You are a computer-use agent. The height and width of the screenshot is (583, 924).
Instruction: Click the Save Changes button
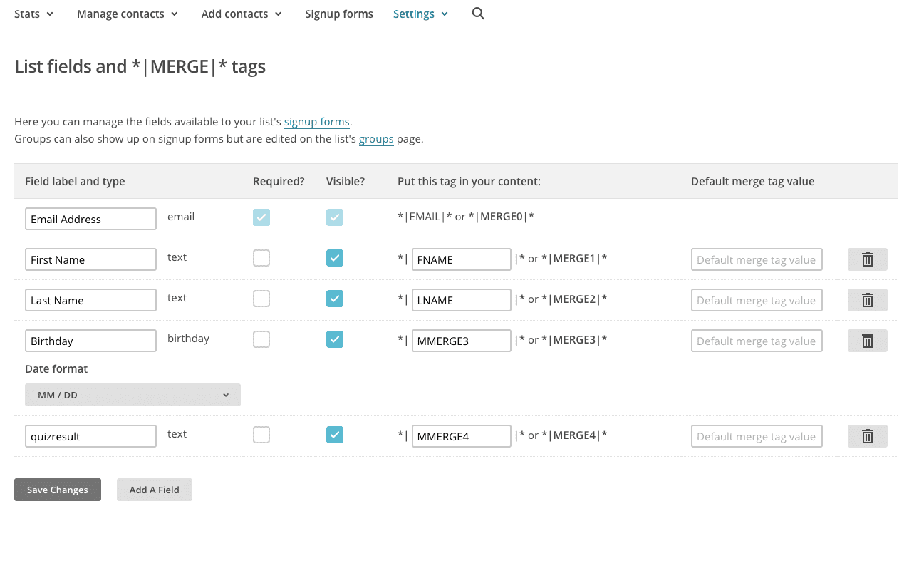tap(58, 490)
